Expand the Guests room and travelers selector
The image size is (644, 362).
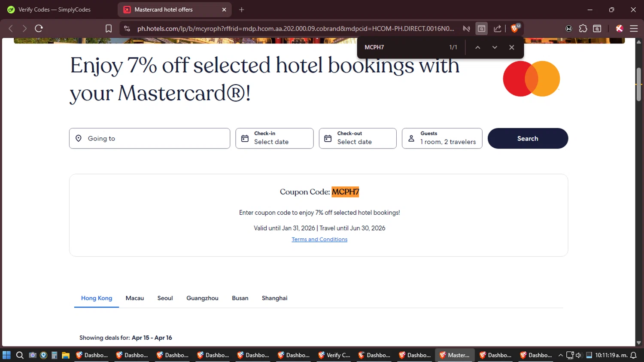[x=442, y=138]
